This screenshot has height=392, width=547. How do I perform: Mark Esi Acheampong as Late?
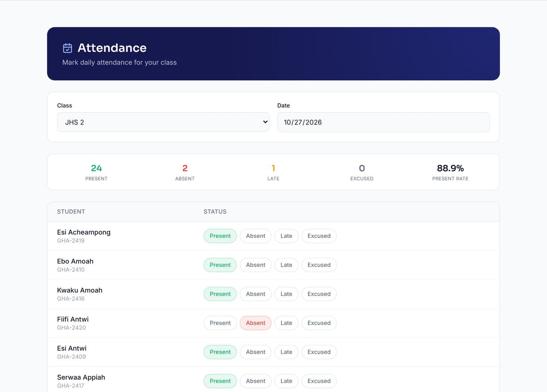pyautogui.click(x=286, y=236)
